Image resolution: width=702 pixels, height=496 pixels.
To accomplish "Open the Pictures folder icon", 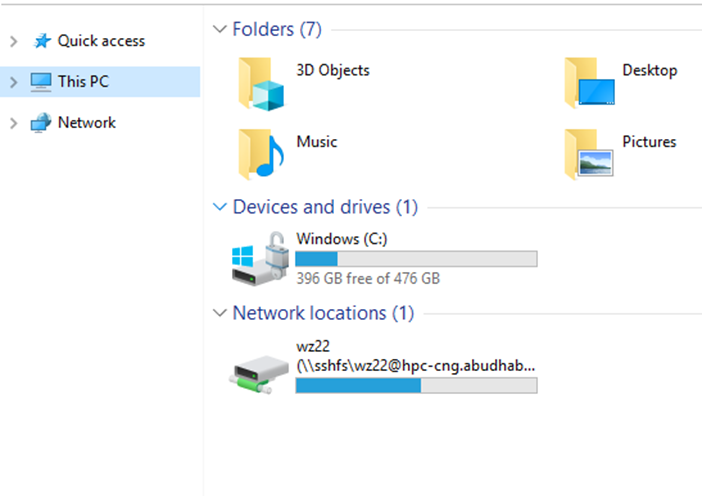I will [588, 154].
